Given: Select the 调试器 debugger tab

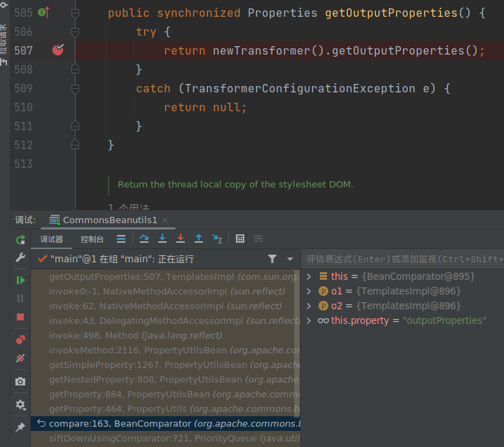Looking at the screenshot, I should coord(52,239).
